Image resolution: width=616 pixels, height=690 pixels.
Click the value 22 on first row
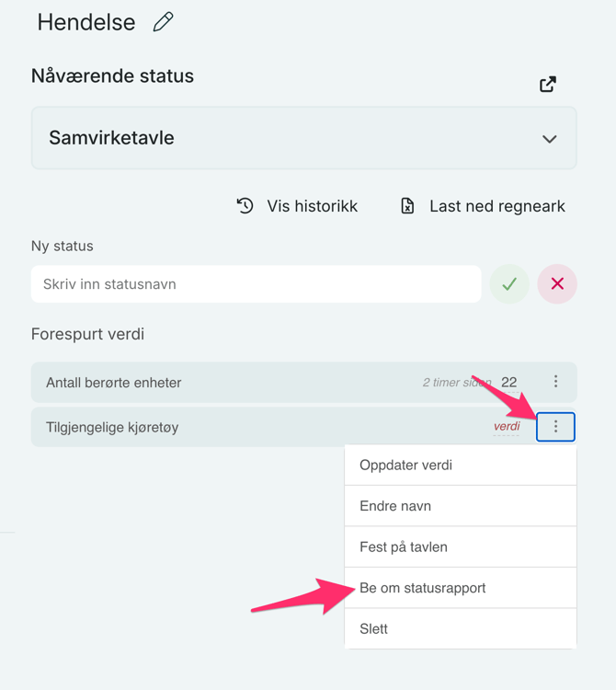pyautogui.click(x=509, y=382)
